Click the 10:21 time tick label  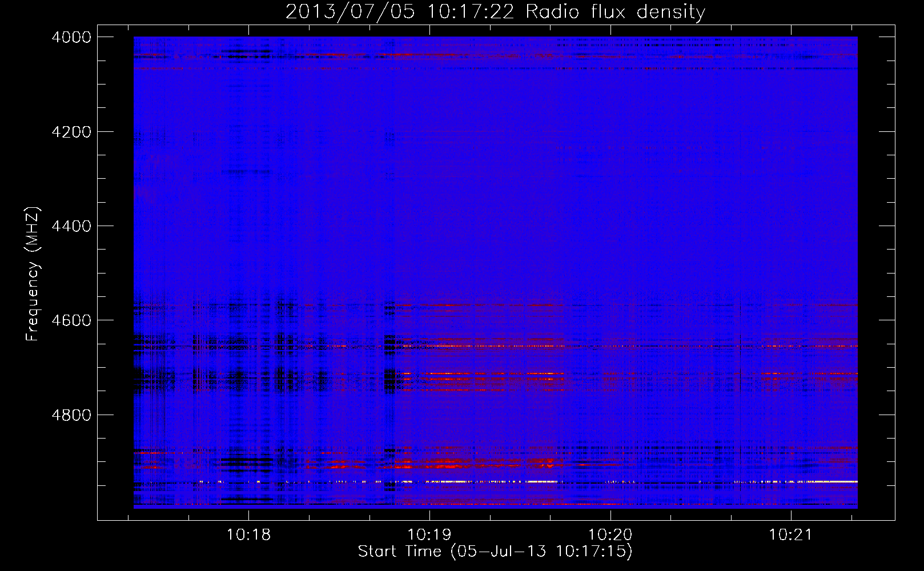pyautogui.click(x=790, y=535)
